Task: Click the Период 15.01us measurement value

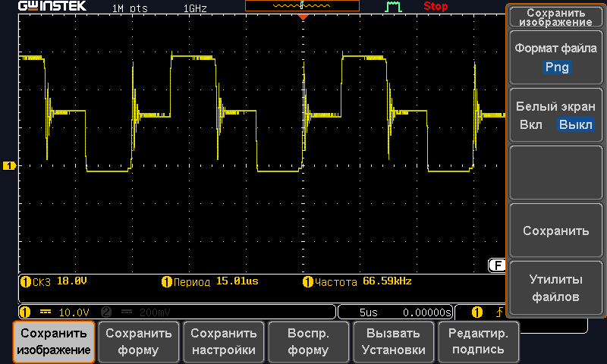Action: (237, 281)
